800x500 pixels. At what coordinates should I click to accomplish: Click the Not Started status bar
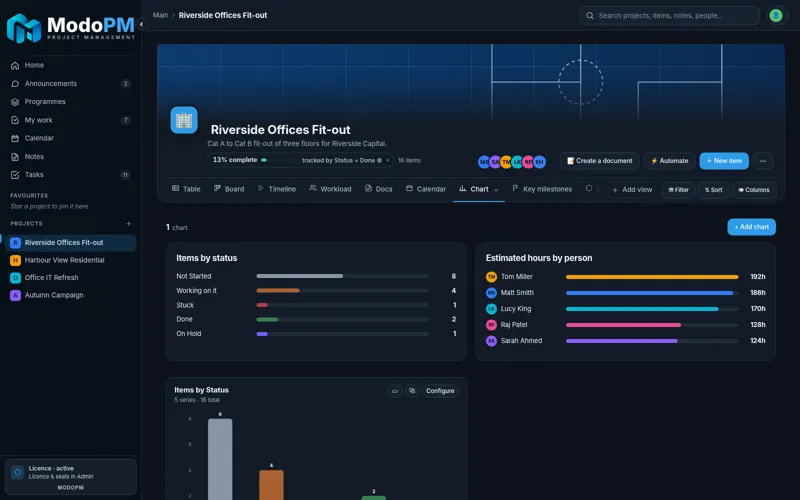342,276
